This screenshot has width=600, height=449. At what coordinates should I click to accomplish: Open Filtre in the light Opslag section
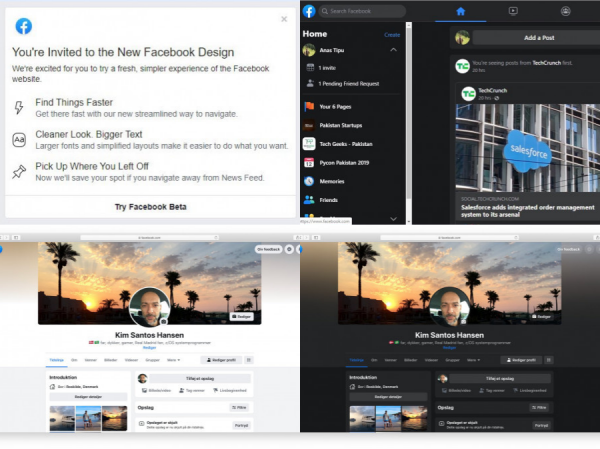[240, 408]
